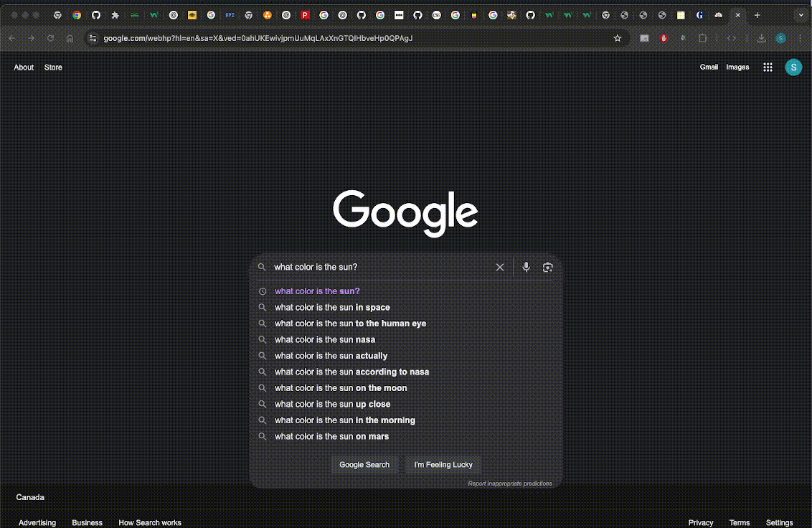Open the browser downloads icon
The height and width of the screenshot is (528, 812).
tap(761, 38)
